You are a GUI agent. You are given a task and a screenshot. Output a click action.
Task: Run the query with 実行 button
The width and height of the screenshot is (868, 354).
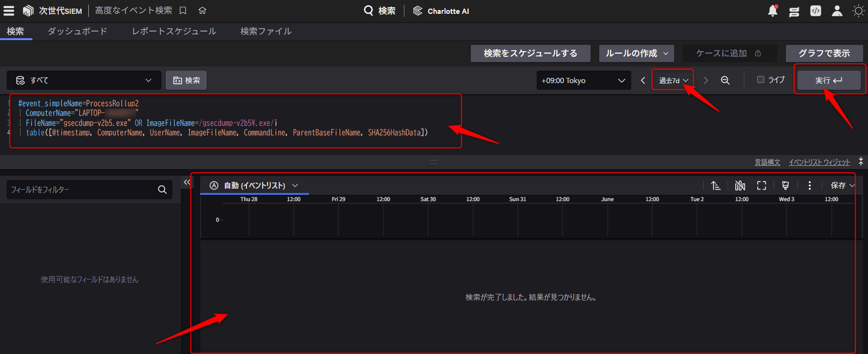829,80
